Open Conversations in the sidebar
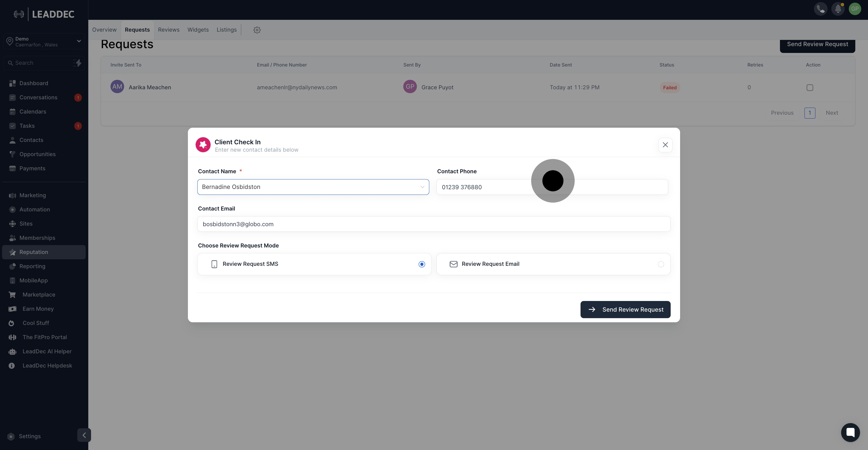 click(44, 98)
